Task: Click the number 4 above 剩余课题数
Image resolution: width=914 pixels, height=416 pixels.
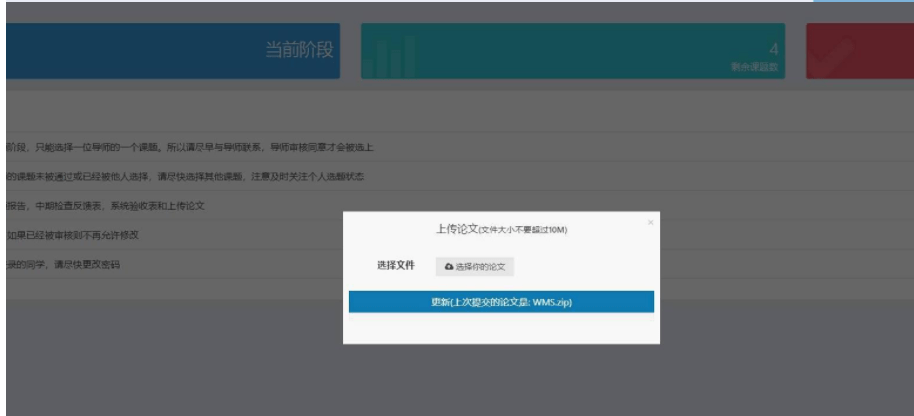Action: (774, 49)
